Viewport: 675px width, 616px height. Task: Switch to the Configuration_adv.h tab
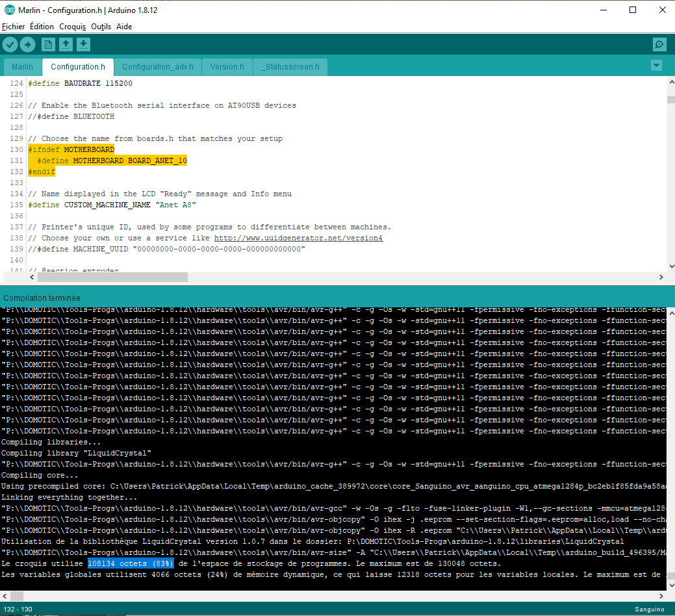click(158, 67)
